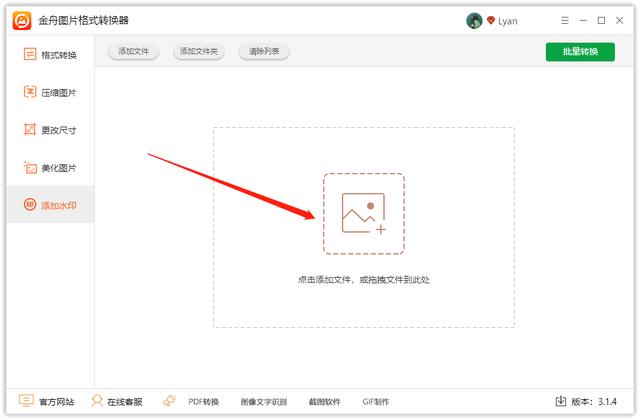Open the 截图软件 link
Viewport: 640px width, 420px height.
pyautogui.click(x=324, y=402)
